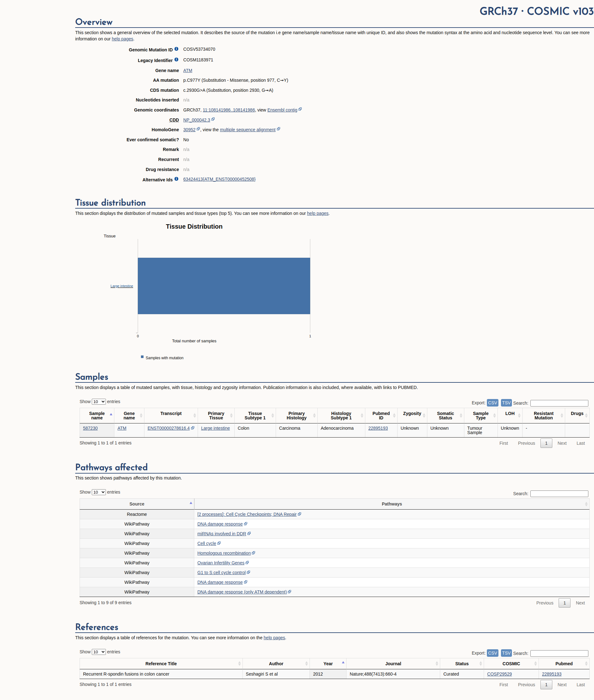Viewport: 594px width, 700px height.
Task: Click external icon after Reactome Cell Cycle Checkpoints link
Action: 300,514
